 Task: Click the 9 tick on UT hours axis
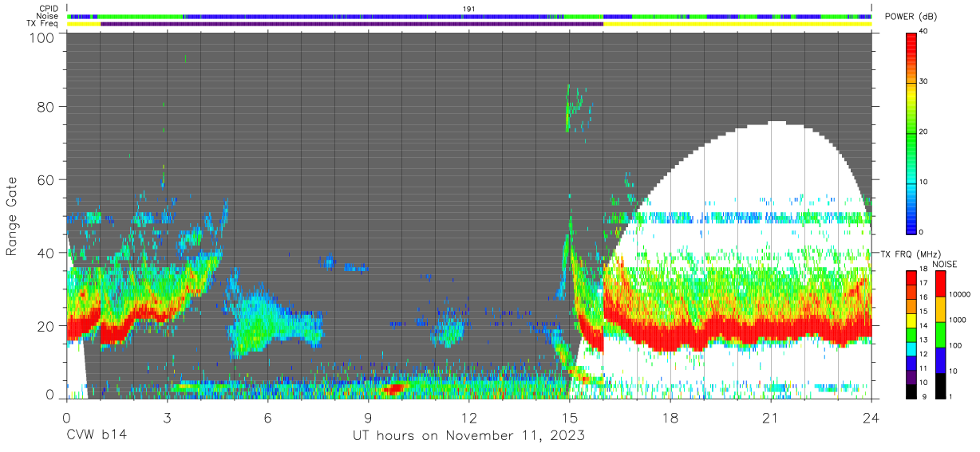pos(368,418)
